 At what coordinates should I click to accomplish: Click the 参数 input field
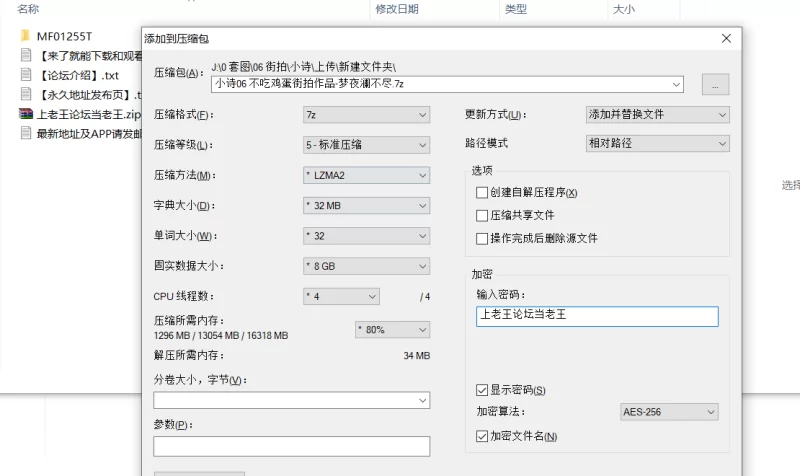coord(291,446)
